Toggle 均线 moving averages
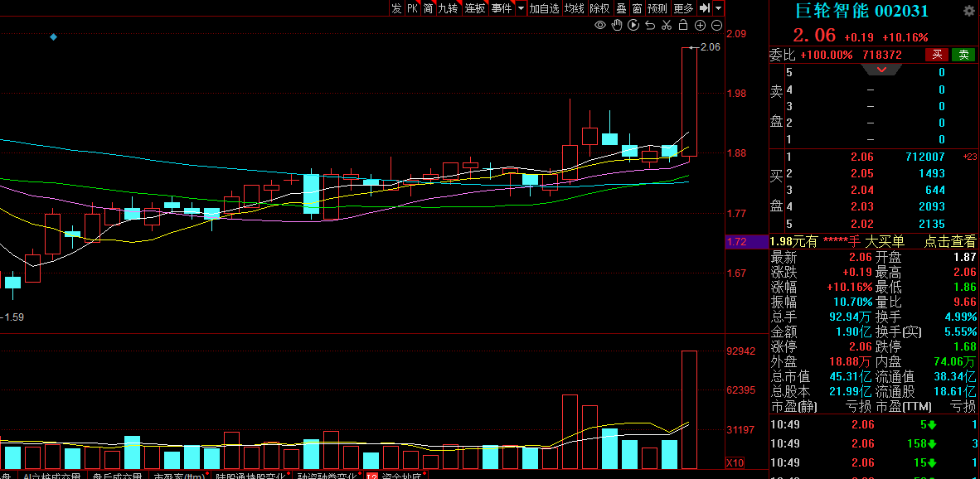The image size is (980, 479). [575, 8]
